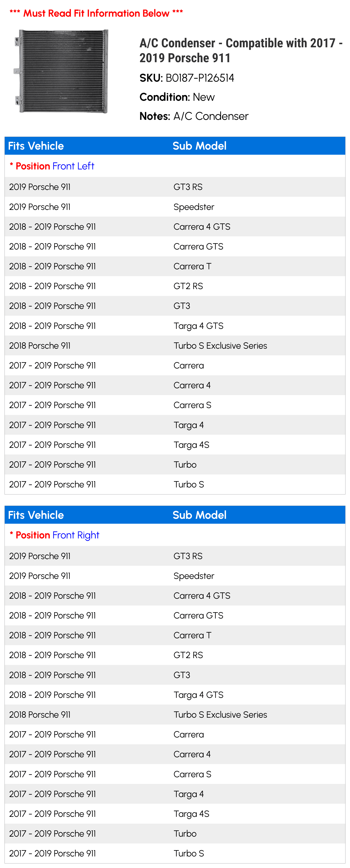Click Turbo S Exclusive Series in Front Left table
Image resolution: width=350 pixels, height=868 pixels.
220,346
